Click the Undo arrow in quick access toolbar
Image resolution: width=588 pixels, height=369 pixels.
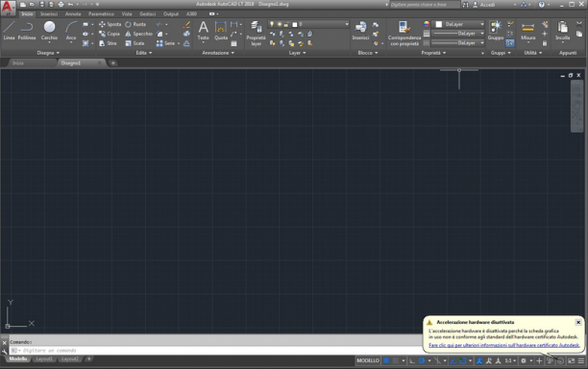tap(70, 5)
